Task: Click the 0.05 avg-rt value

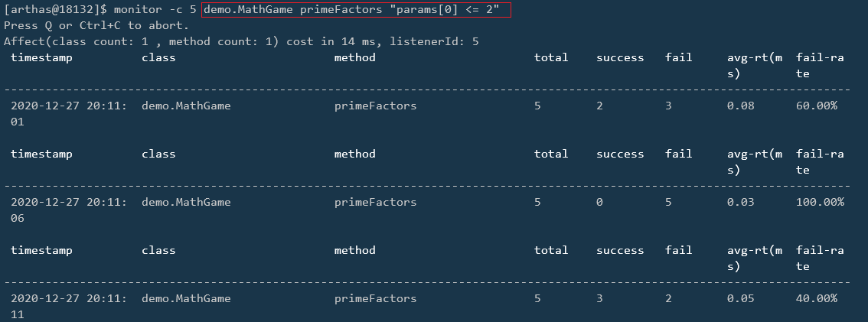Action: click(x=740, y=298)
